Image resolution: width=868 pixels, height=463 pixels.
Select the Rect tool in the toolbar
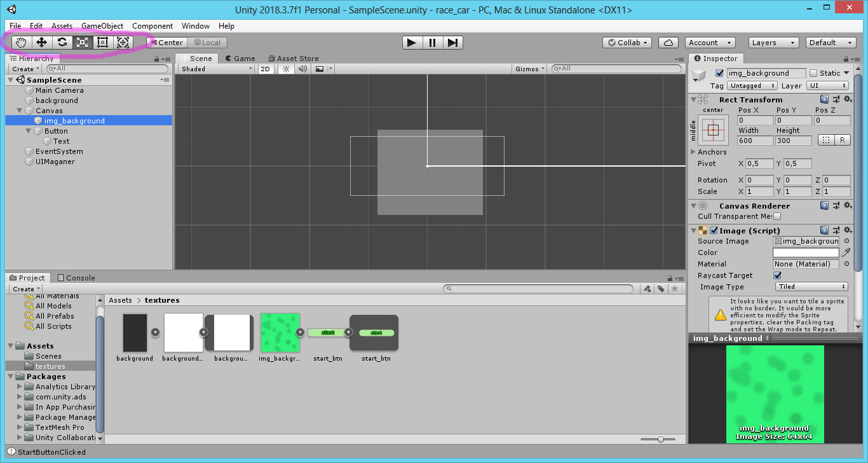102,43
